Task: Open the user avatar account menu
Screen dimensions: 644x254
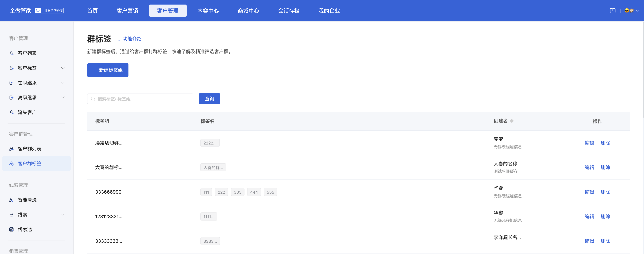Action: click(x=632, y=10)
